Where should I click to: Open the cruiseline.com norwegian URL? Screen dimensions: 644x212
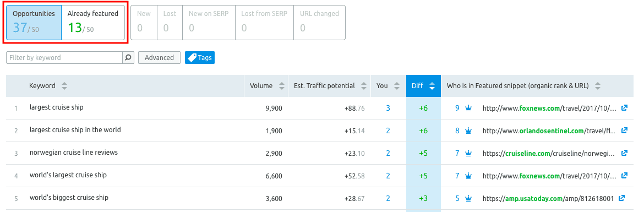coord(549,154)
